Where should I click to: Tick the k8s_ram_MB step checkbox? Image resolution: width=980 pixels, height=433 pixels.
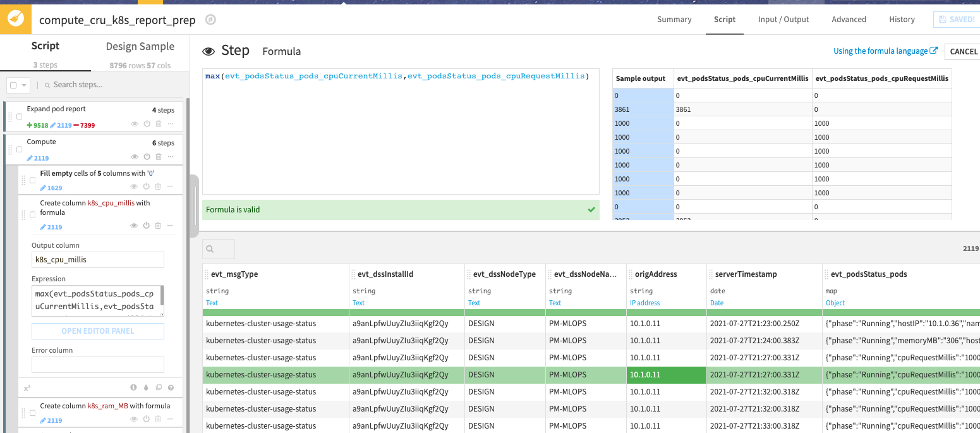tap(32, 413)
